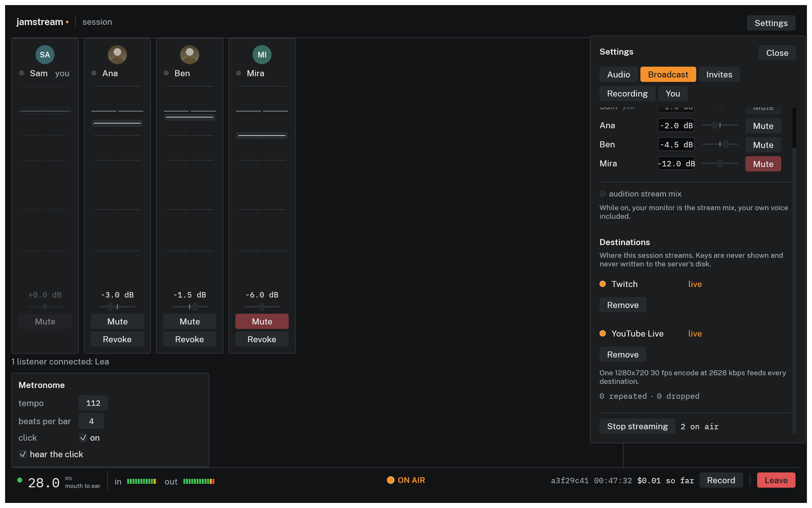
Task: Click Ana's -3.0 dB level readout
Action: (x=117, y=295)
